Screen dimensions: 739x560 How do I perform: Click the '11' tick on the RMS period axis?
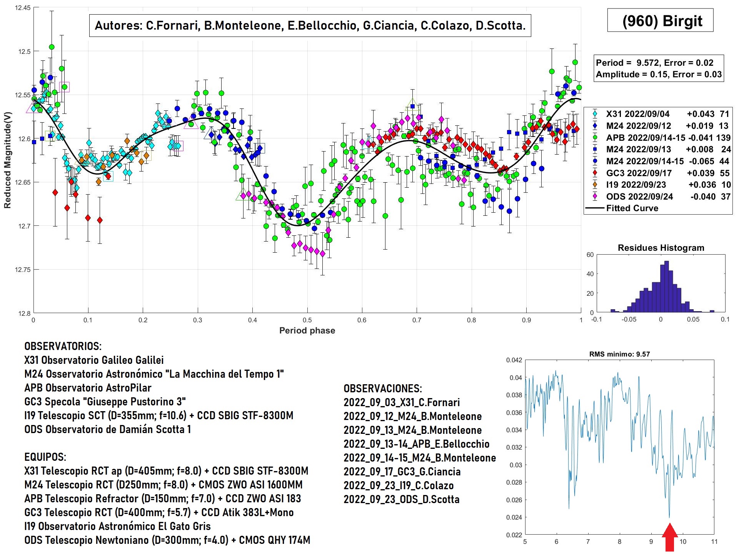point(714,542)
